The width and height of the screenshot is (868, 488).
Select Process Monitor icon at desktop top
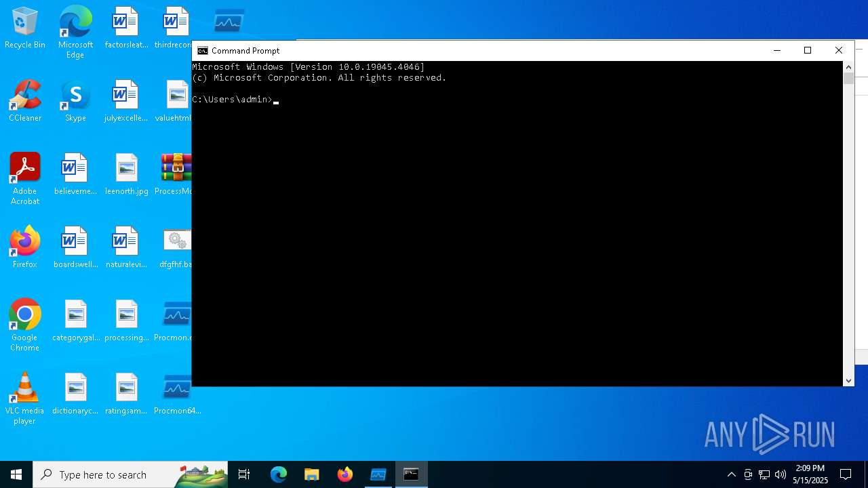point(229,22)
